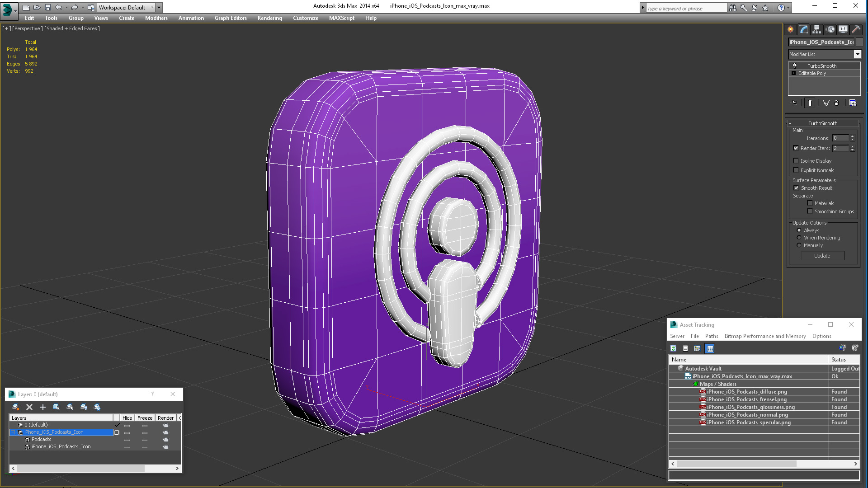Collapse iPhone_iOS_Podcasts_Icon layer tree
The width and height of the screenshot is (868, 488).
tap(13, 432)
